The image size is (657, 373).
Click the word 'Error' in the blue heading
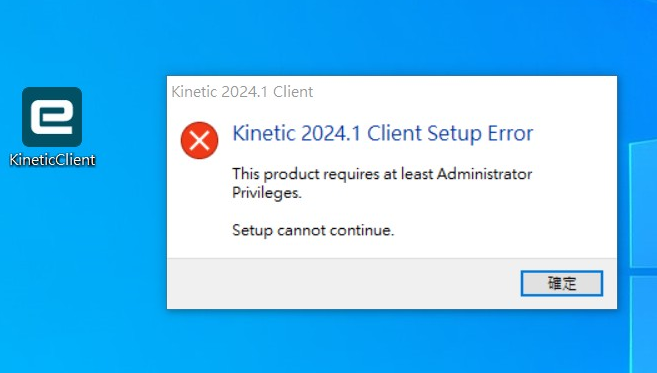(510, 134)
